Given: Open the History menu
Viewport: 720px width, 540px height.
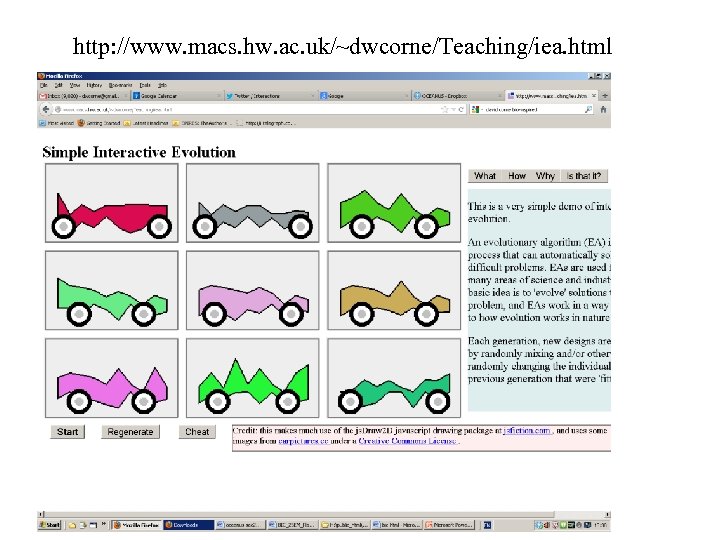Looking at the screenshot, I should 94,85.
